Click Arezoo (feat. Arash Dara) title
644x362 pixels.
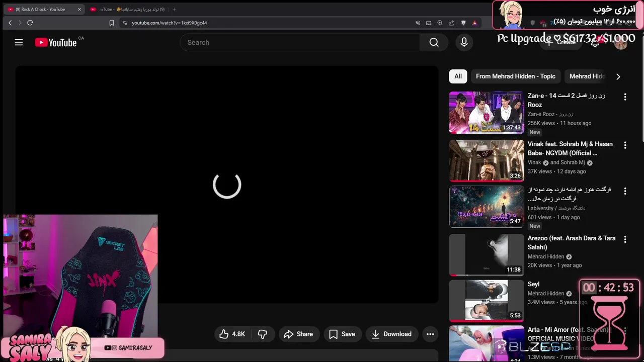(572, 243)
